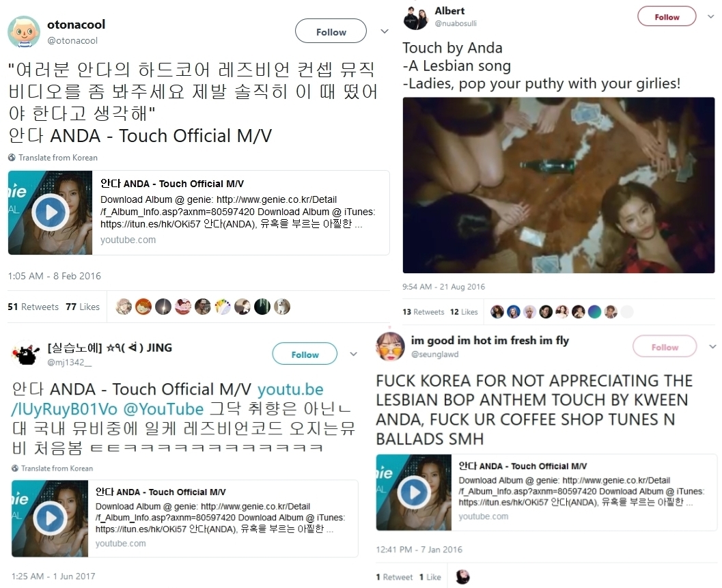Follow Albert @nuabosulli
Screen dimensions: 722x588
pyautogui.click(x=666, y=16)
